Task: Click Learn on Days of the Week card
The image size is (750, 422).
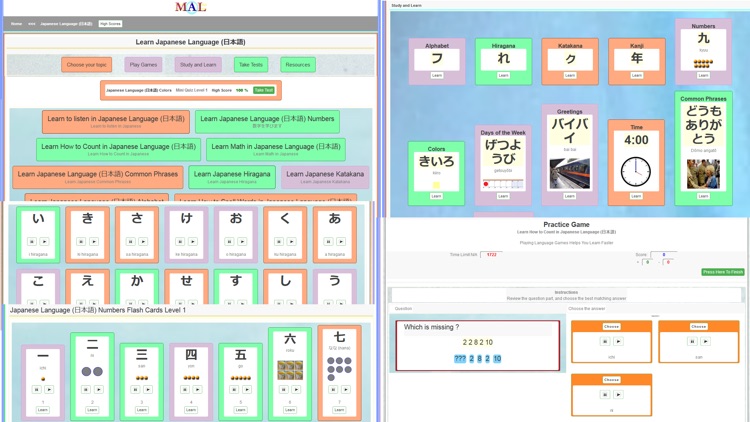Action: (503, 196)
